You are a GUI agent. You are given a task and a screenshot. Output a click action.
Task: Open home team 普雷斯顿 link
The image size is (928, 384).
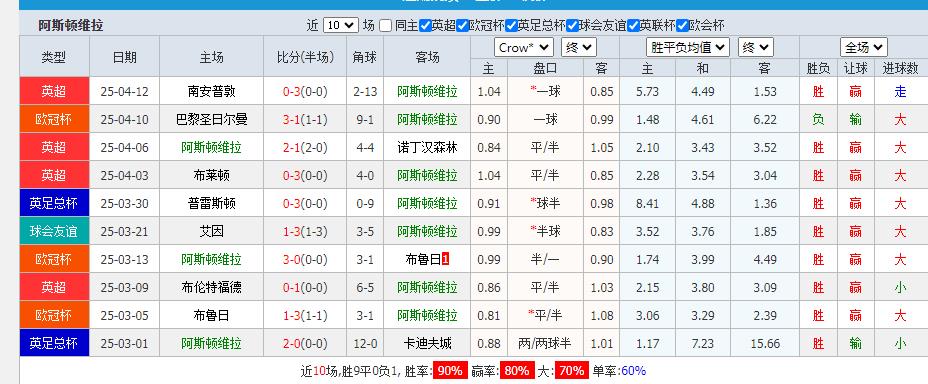point(211,204)
